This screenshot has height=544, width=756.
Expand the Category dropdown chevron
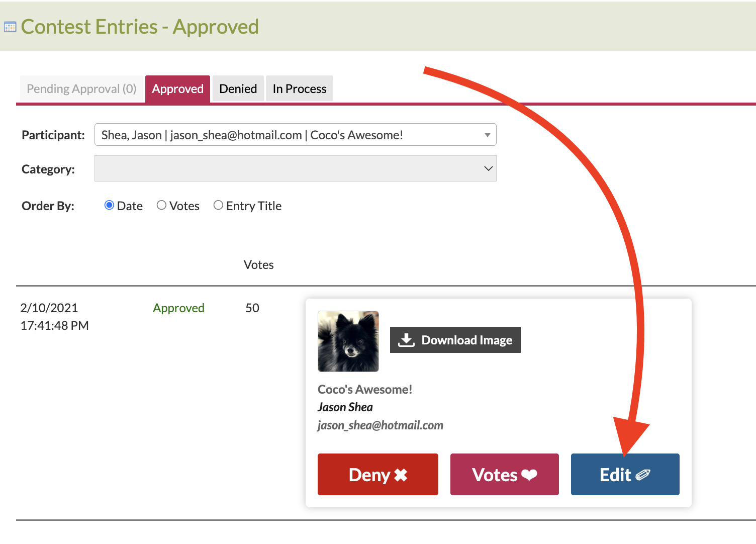pos(488,168)
